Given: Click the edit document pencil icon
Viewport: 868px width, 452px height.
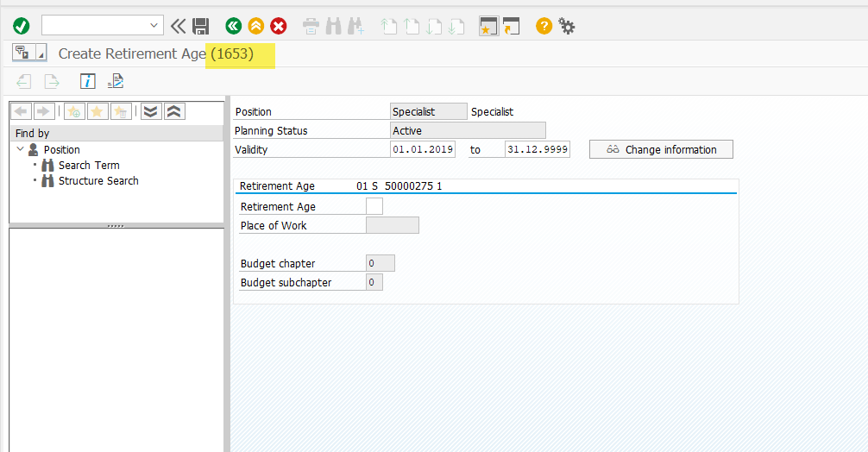Looking at the screenshot, I should pos(115,81).
